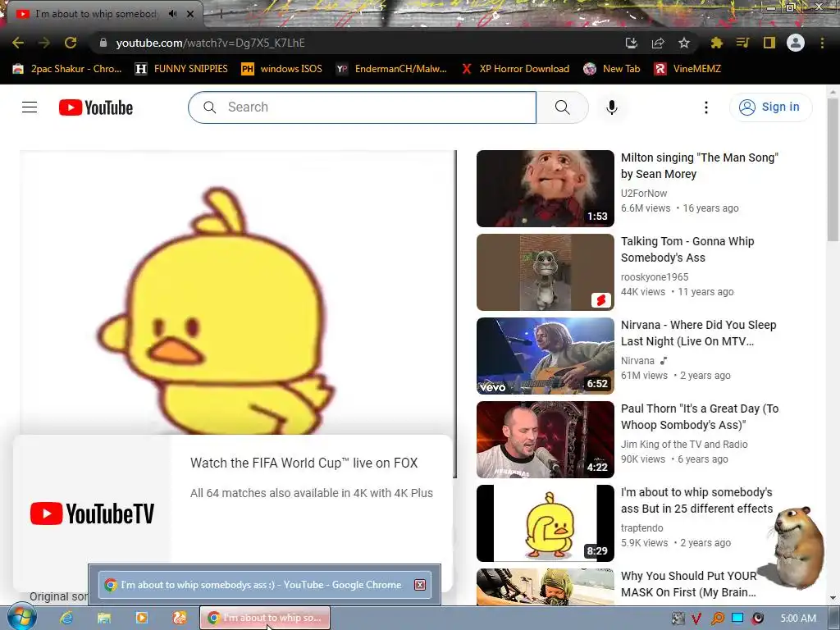
Task: Go back with the browser back arrow
Action: pos(18,43)
